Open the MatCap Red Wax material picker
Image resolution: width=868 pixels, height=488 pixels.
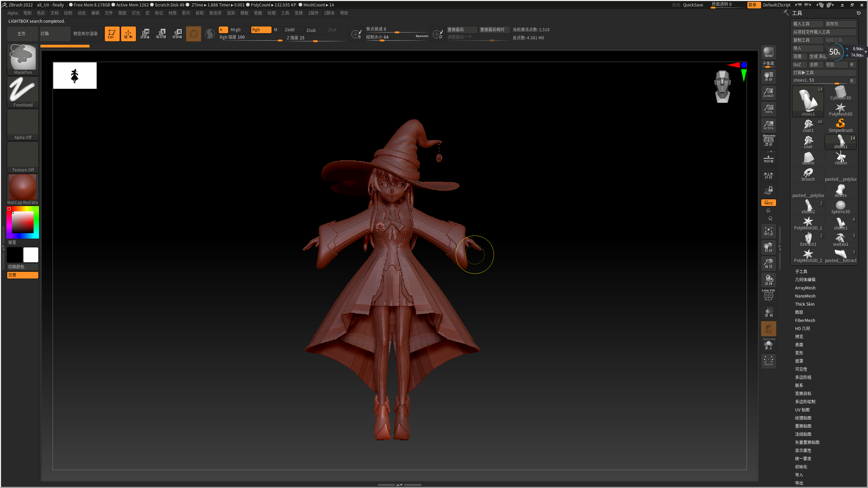coord(22,187)
